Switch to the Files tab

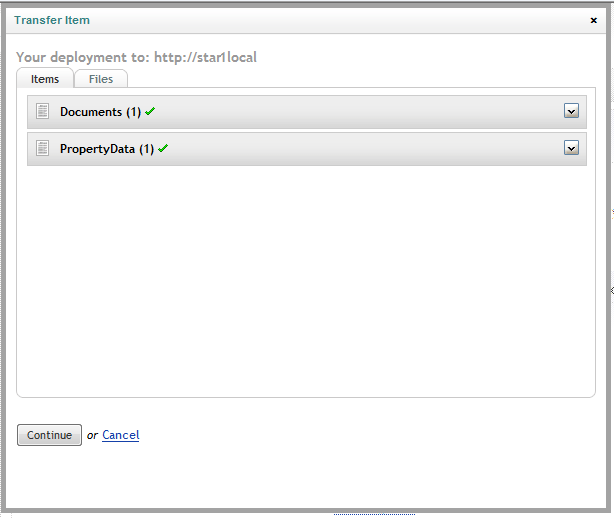click(x=101, y=79)
